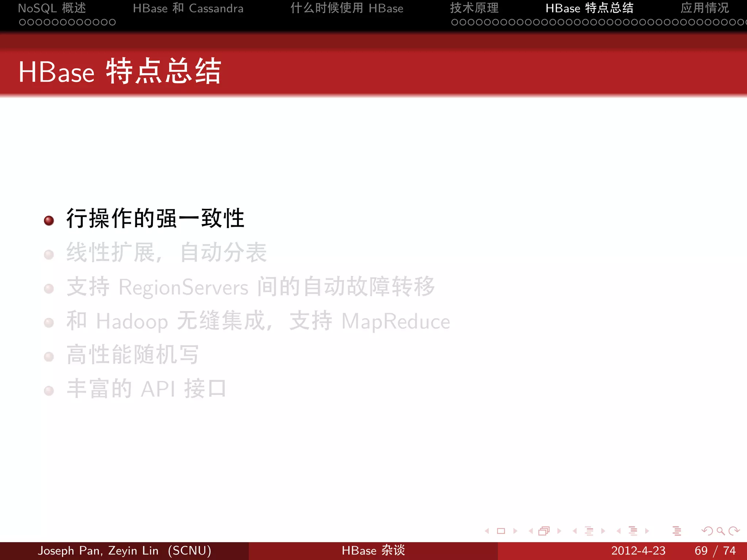747x560 pixels.
Task: Click the go-forward curved arrow icon
Action: [734, 531]
